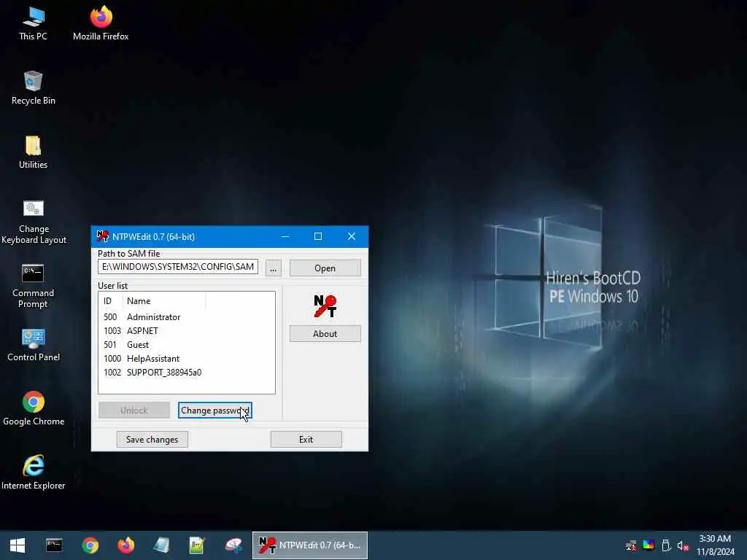Open the Utilities folder on desktop
Viewport: 747px width, 560px height.
[33, 152]
